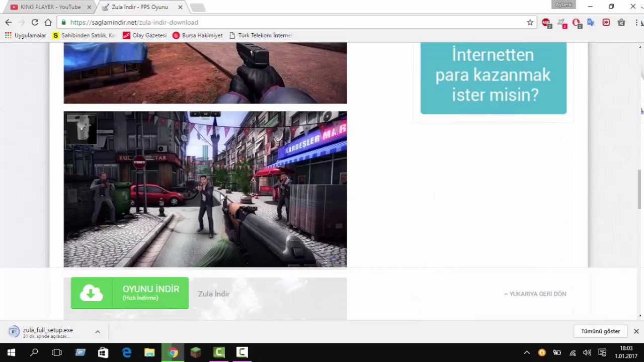Open the Chrome three-dot menu

tap(637, 23)
